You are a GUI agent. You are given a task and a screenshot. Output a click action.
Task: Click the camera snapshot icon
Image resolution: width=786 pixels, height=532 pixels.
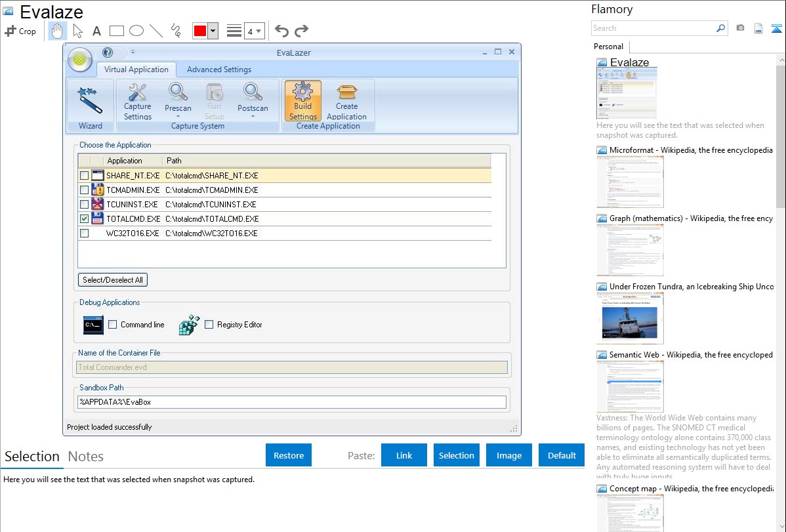[740, 28]
